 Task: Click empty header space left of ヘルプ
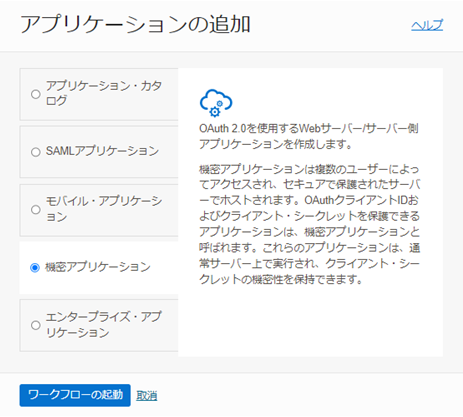point(330,25)
